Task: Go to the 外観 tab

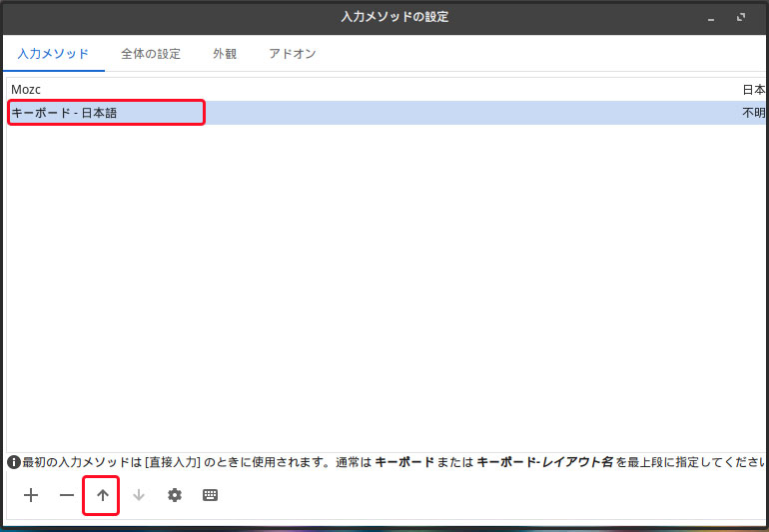Action: point(225,54)
